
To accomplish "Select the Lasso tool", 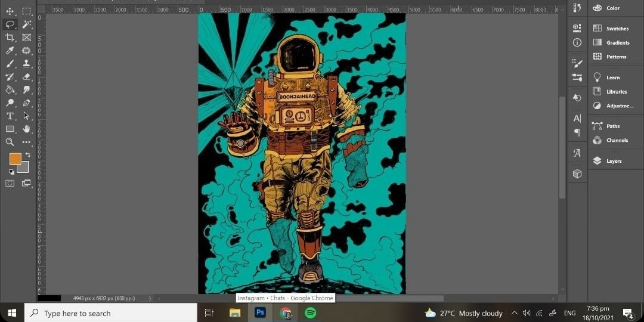I will click(10, 24).
